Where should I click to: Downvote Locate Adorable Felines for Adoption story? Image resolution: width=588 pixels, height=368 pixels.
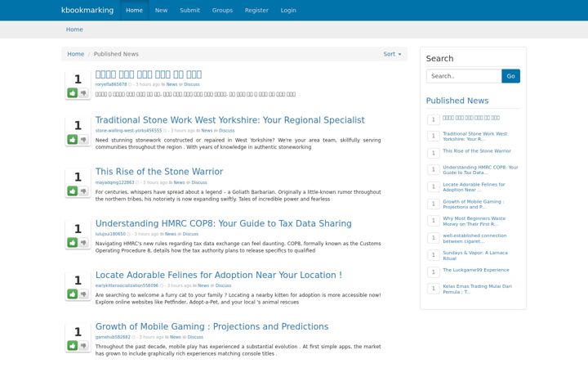click(83, 294)
